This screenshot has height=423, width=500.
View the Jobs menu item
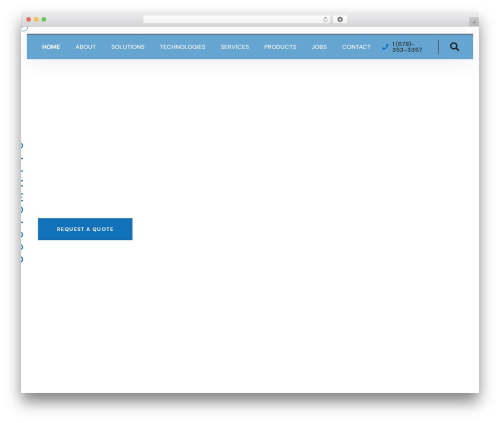click(x=319, y=47)
